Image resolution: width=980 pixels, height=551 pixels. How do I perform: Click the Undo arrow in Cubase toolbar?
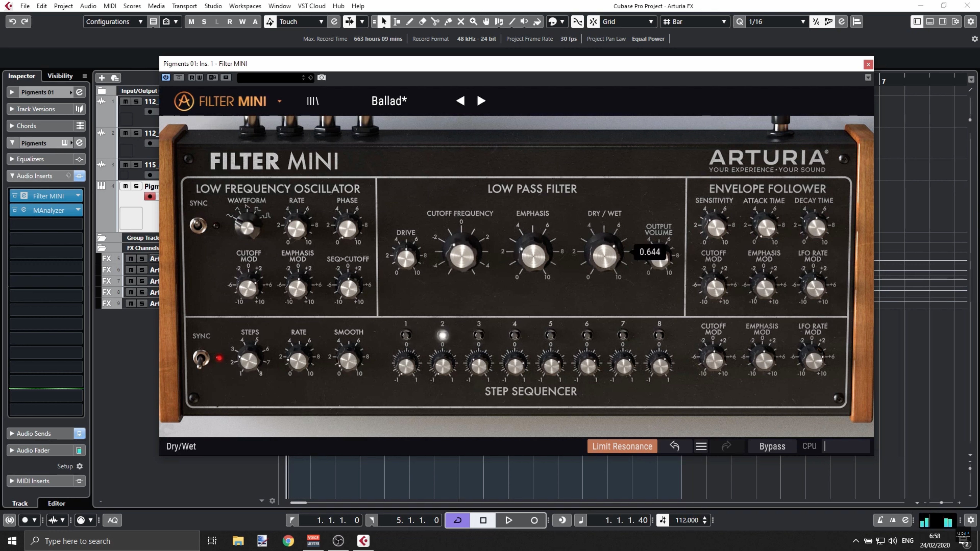13,21
